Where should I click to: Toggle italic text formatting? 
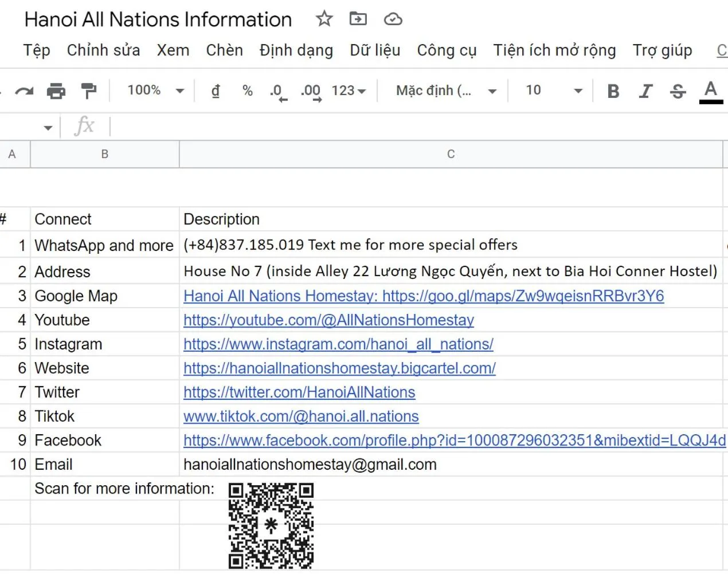coord(645,91)
